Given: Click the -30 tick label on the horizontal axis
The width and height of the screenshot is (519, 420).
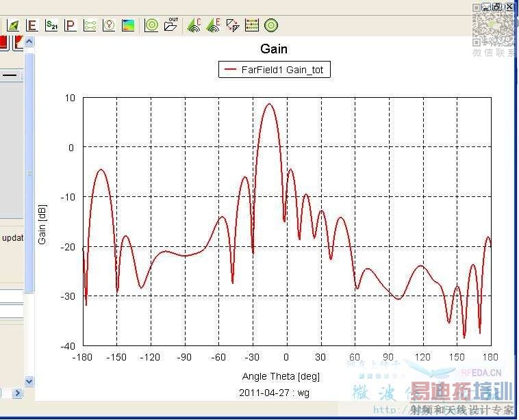Looking at the screenshot, I should coord(252,357).
